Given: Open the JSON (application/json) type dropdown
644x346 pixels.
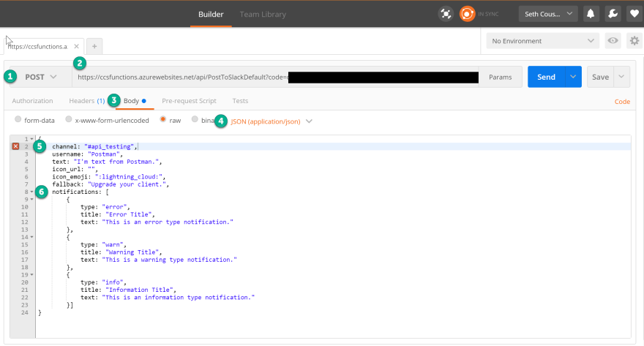Looking at the screenshot, I should click(271, 121).
